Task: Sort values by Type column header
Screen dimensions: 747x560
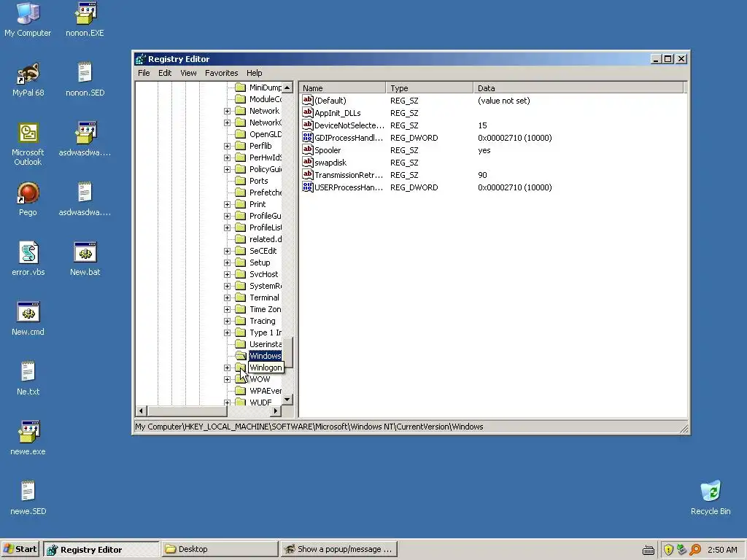Action: (x=429, y=88)
